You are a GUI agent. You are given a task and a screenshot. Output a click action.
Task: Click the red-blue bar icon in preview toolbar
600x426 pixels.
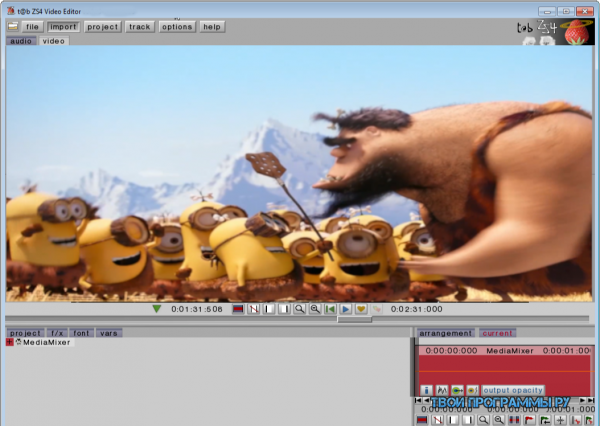click(x=238, y=309)
